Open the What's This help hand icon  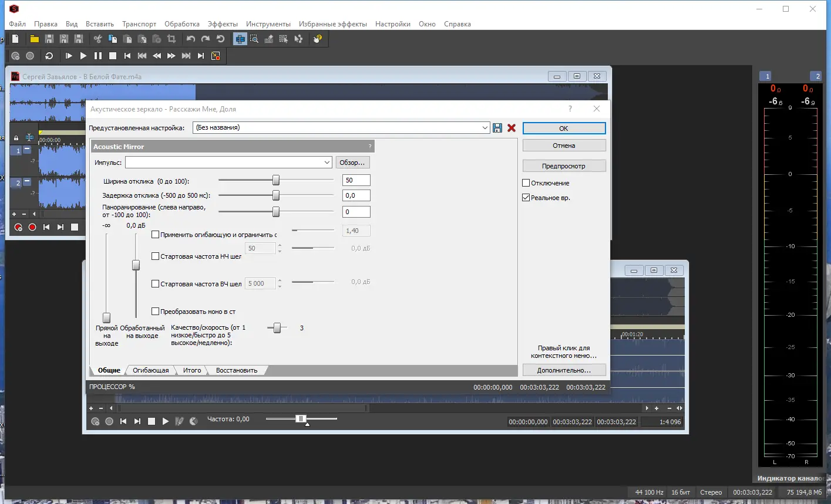[x=318, y=39]
